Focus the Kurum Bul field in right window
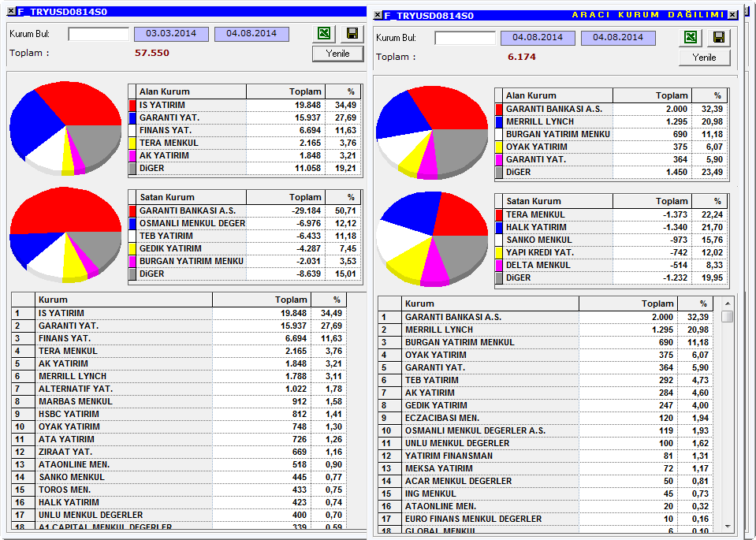 click(465, 38)
